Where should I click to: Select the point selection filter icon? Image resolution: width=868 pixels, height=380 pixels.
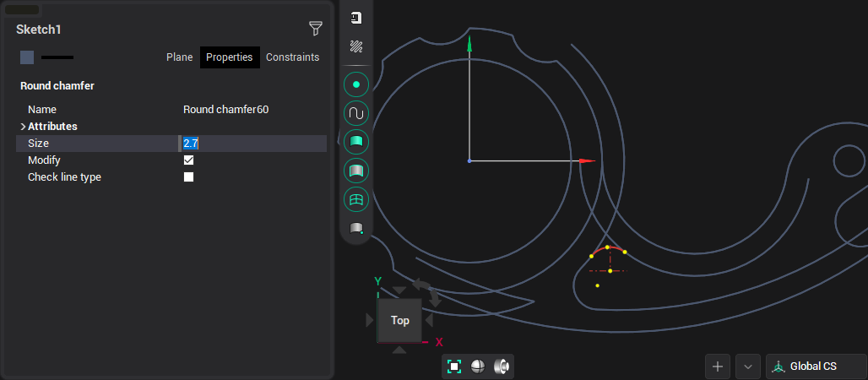356,84
